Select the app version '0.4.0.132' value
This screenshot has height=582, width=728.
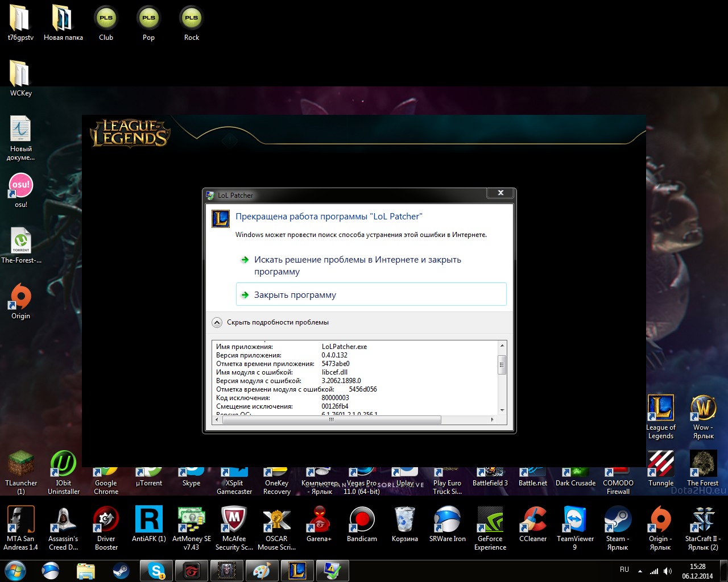coord(334,355)
